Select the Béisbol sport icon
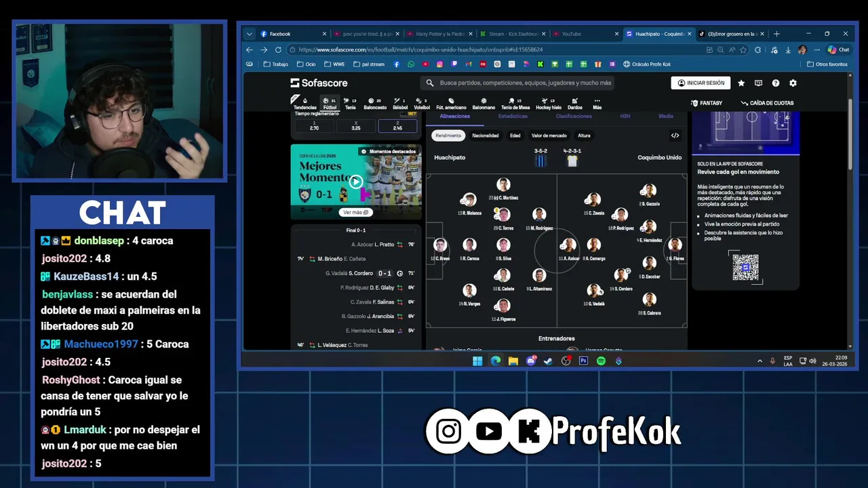This screenshot has height=488, width=868. [400, 104]
